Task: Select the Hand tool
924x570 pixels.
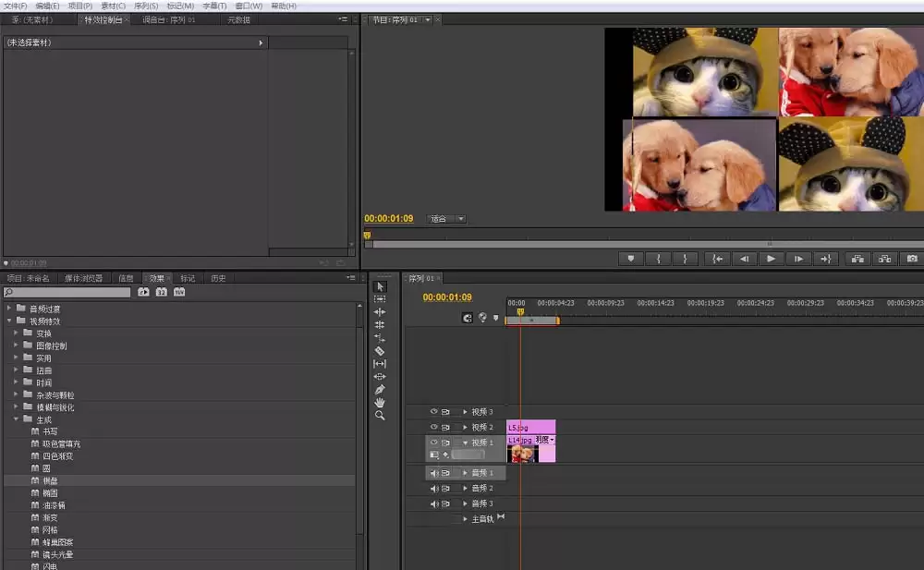Action: (380, 402)
